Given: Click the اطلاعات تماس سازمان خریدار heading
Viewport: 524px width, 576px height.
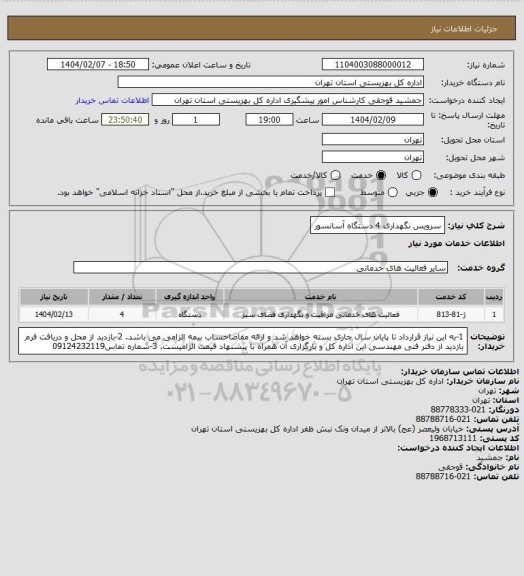Looking at the screenshot, I should [x=460, y=371].
